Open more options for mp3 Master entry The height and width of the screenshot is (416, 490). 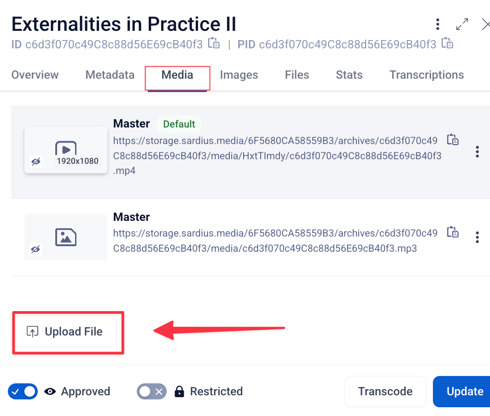[x=477, y=237]
